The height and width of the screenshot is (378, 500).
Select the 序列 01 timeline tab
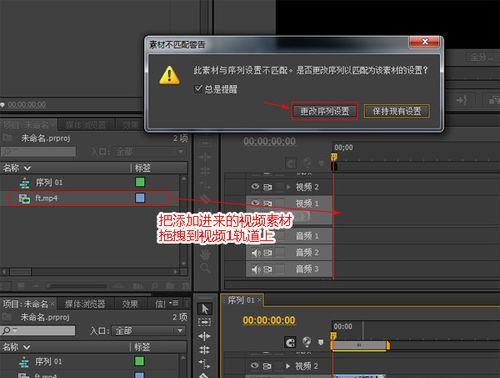point(241,300)
